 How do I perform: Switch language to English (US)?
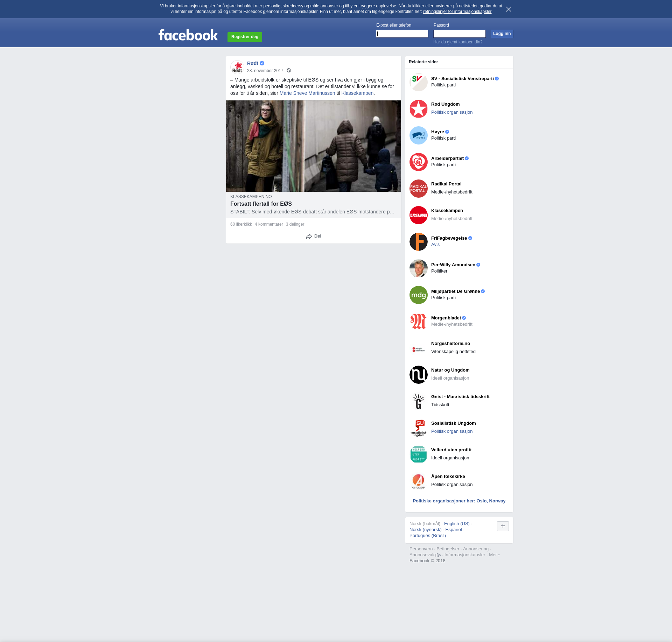[457, 524]
